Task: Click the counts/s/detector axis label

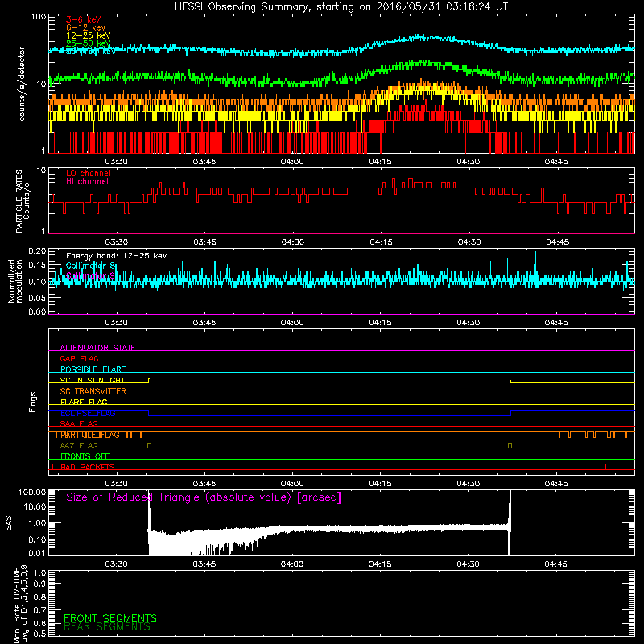Action: (22, 84)
